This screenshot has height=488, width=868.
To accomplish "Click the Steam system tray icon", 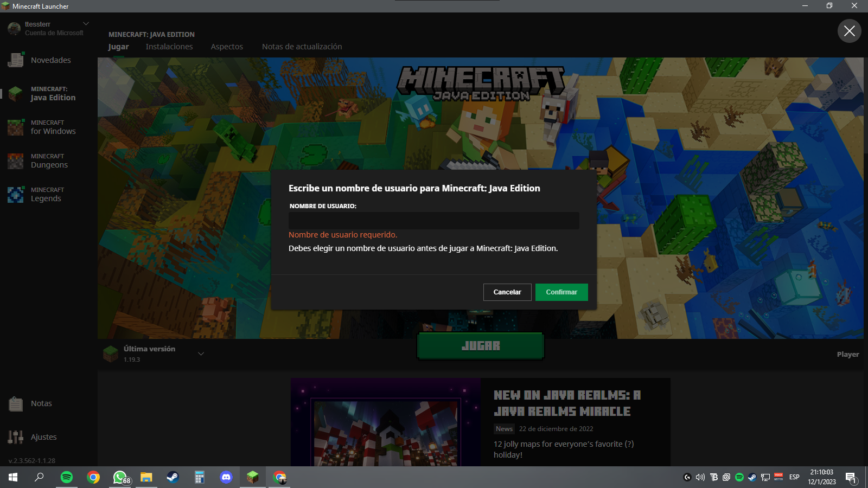I will pyautogui.click(x=752, y=477).
